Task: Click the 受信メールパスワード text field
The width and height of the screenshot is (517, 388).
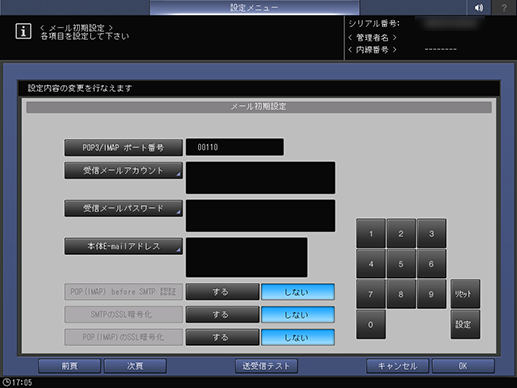Action: [x=260, y=216]
